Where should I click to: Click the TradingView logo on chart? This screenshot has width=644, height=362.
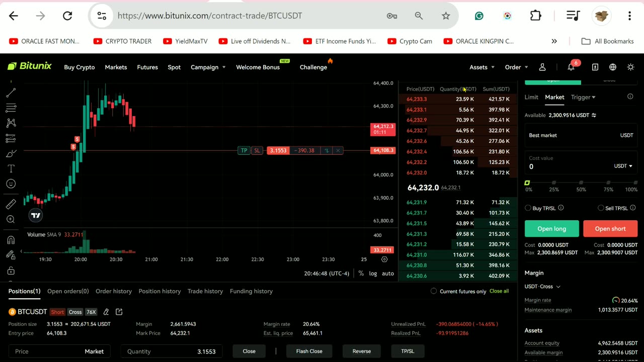tap(36, 215)
